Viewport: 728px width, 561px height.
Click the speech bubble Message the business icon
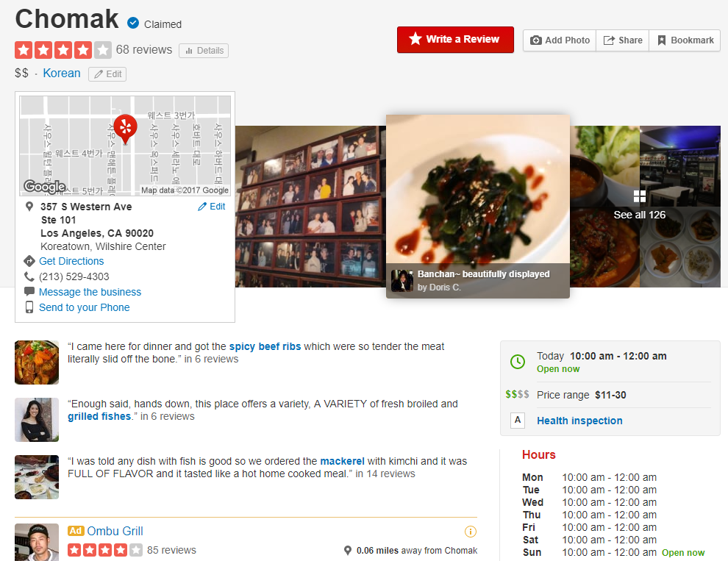(x=29, y=292)
